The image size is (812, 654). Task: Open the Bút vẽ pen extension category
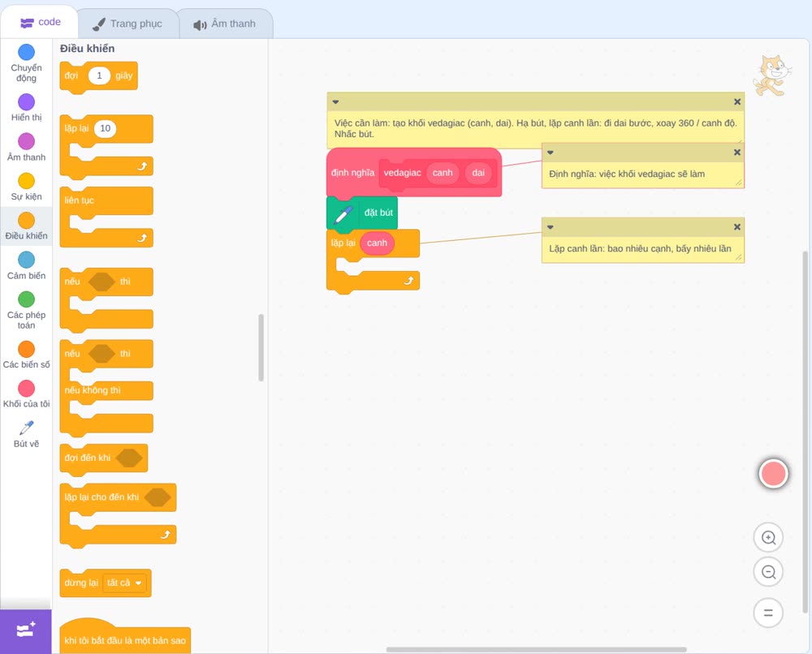pos(27,434)
